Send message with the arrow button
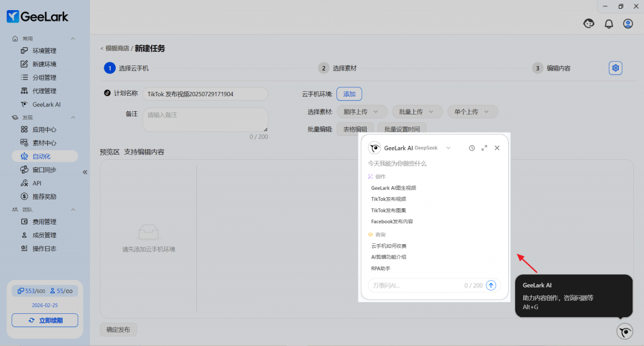The height and width of the screenshot is (346, 644). [491, 286]
